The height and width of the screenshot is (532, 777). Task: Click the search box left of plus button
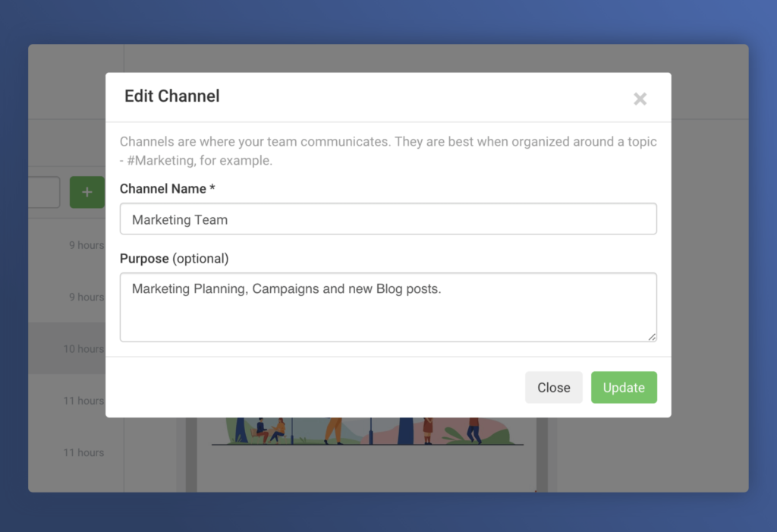44,192
